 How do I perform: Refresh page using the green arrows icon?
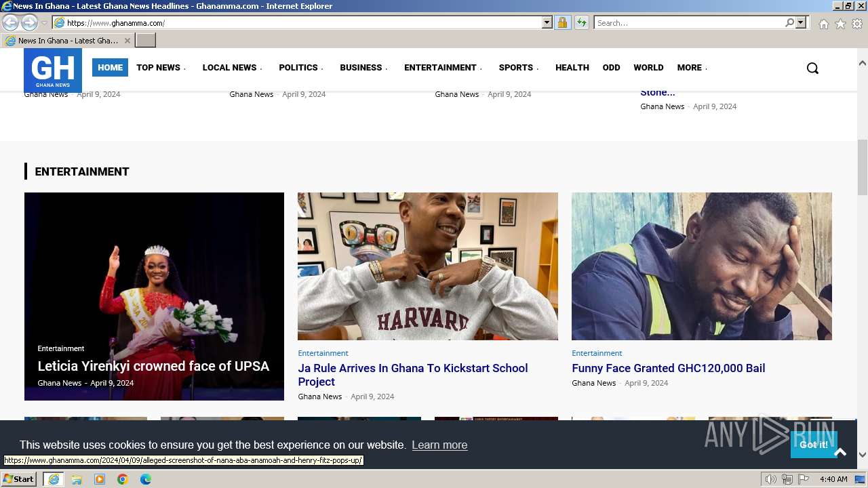click(581, 22)
